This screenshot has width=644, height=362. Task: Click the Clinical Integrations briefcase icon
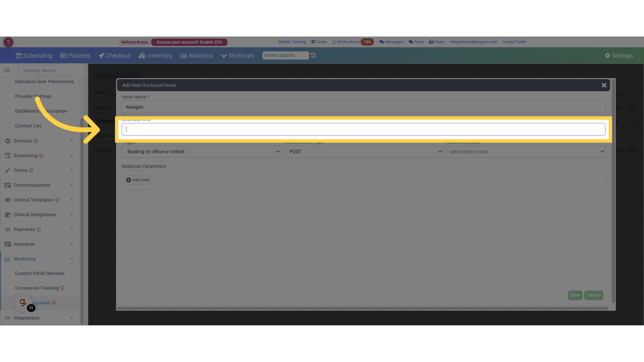click(x=7, y=215)
